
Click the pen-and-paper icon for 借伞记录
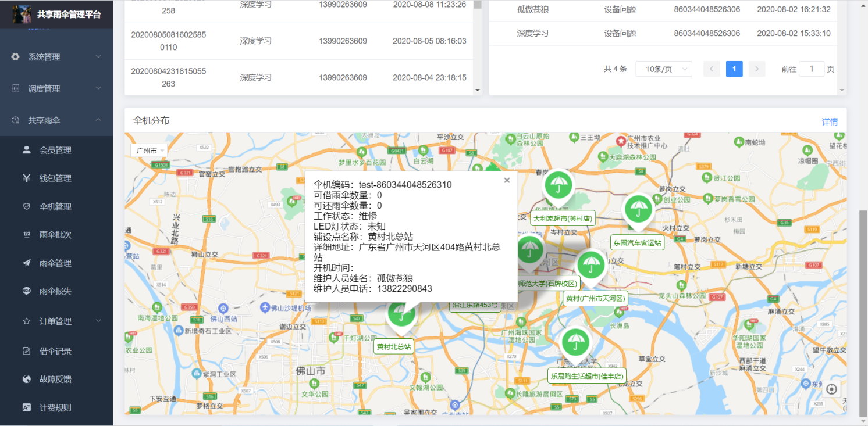(26, 349)
